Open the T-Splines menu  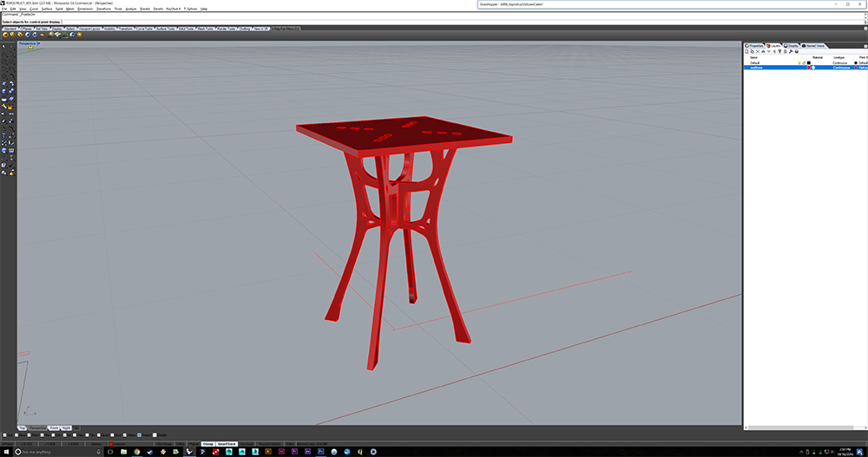[190, 9]
